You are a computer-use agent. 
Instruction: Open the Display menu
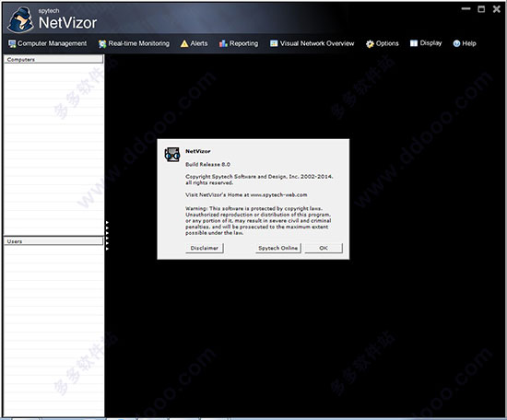point(426,43)
